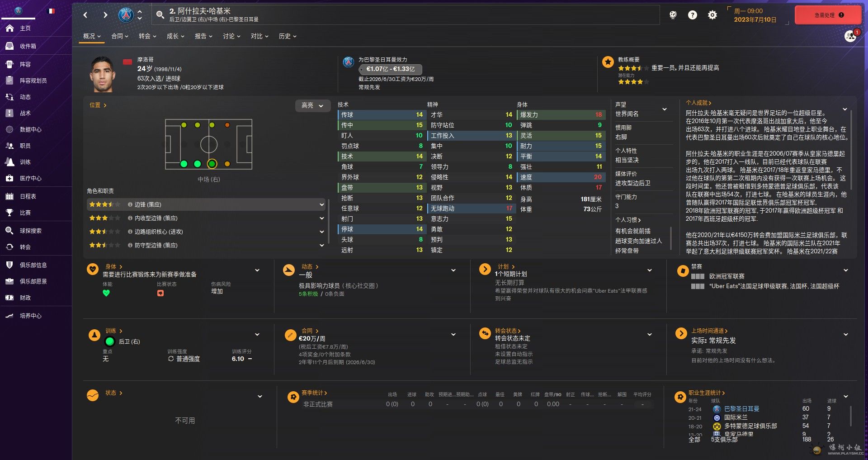868x460 pixels.
Task: Open the 历史 history tab menu
Action: click(x=288, y=36)
